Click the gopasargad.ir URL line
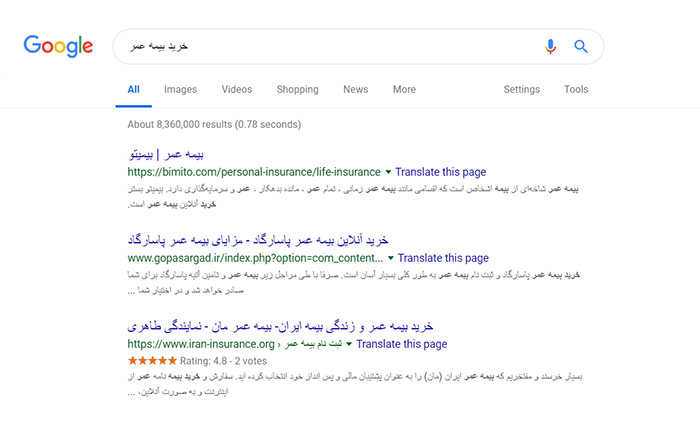700x424 pixels. click(x=255, y=258)
